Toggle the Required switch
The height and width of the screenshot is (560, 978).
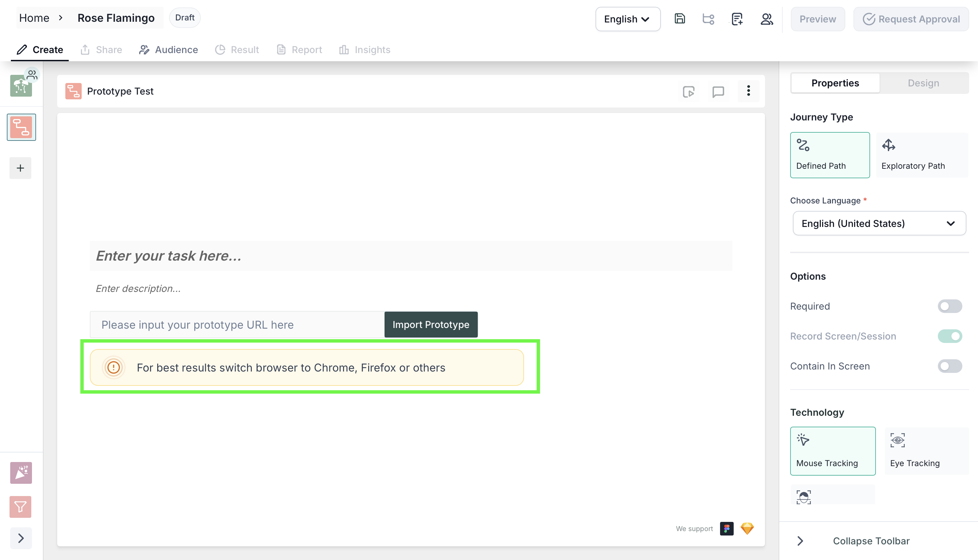[x=950, y=306]
